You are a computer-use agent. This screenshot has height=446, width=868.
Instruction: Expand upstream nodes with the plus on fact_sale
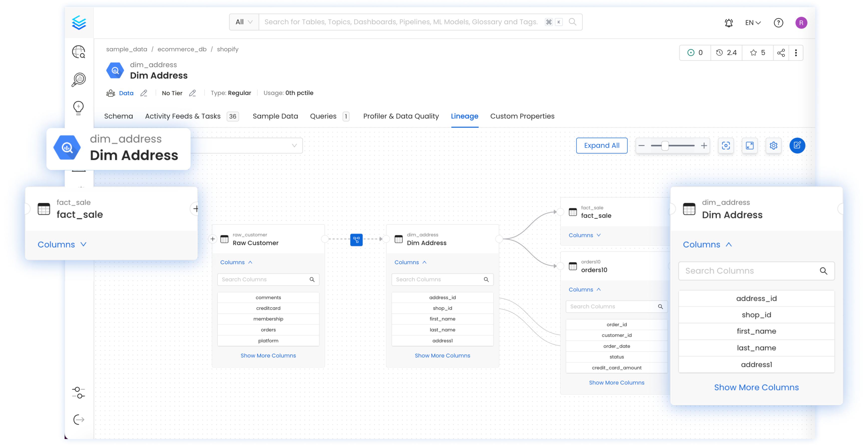point(196,208)
